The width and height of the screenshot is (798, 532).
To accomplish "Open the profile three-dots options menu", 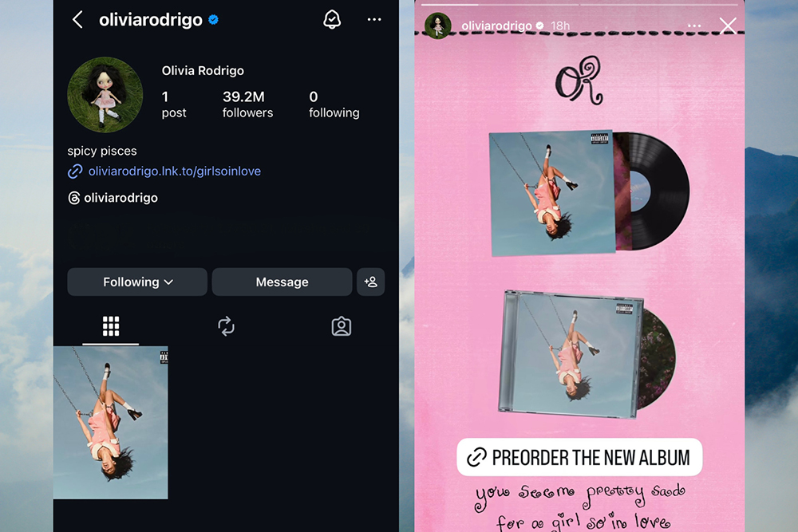I will click(x=374, y=19).
